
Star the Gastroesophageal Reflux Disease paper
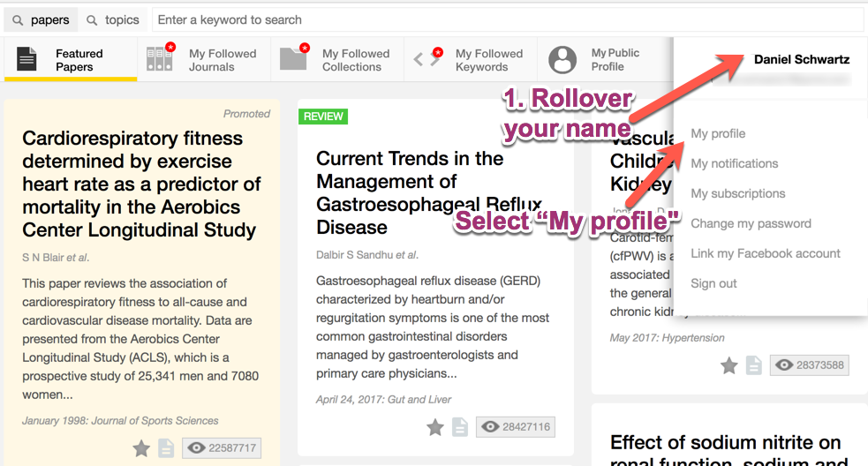coord(435,427)
